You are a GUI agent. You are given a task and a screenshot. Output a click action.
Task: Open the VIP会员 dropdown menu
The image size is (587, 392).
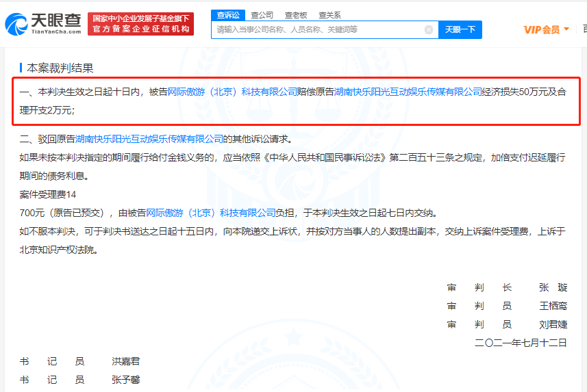546,29
